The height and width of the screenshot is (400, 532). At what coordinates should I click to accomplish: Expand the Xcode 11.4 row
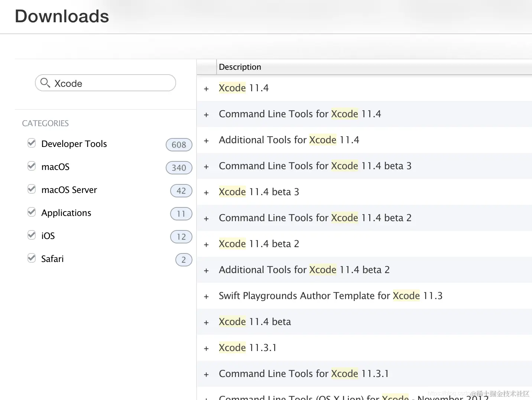point(206,89)
